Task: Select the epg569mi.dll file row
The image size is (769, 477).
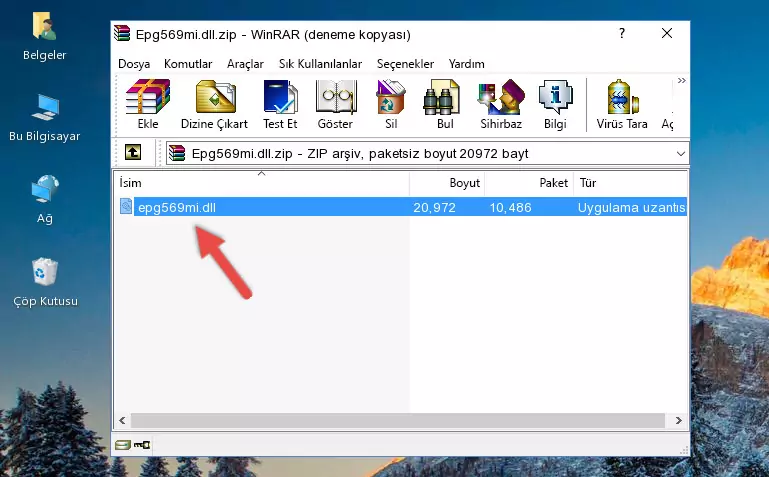Action: (x=401, y=207)
